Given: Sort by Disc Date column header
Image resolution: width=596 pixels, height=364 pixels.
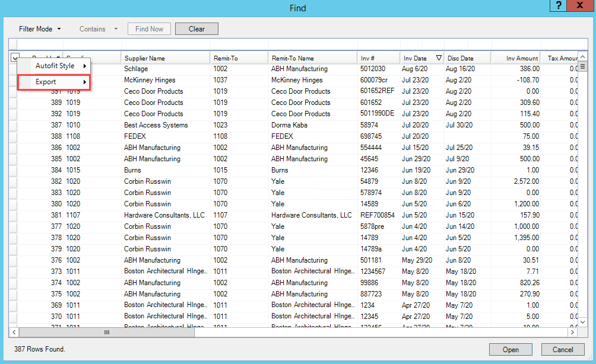Looking at the screenshot, I should pyautogui.click(x=467, y=58).
